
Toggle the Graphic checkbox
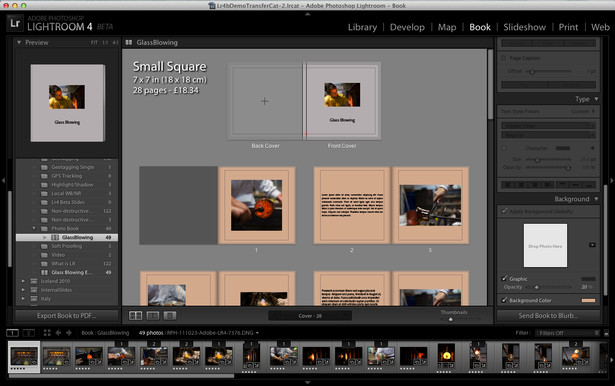point(504,278)
